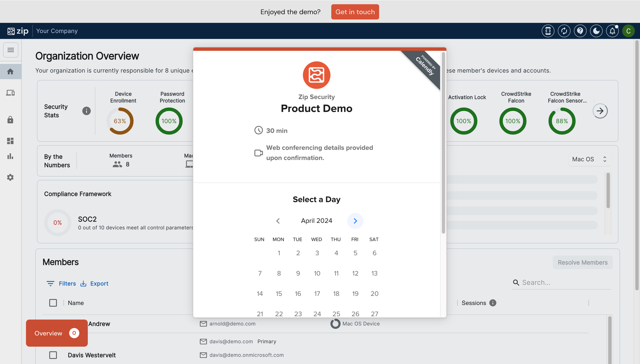Image resolution: width=640 pixels, height=364 pixels.
Task: Click the CrowdStrike Falcon Sensor 88% gauge
Action: click(562, 121)
